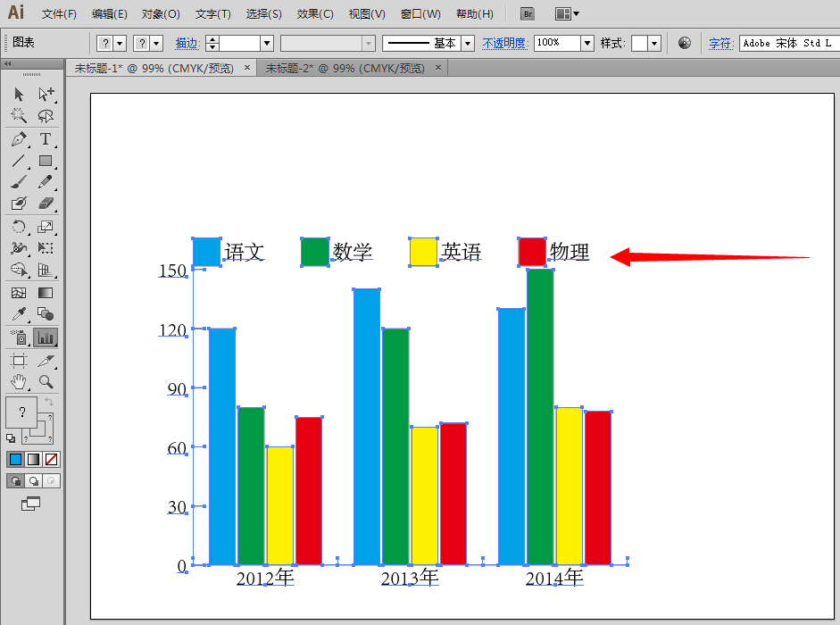Select the Blob Brush tool

19,204
